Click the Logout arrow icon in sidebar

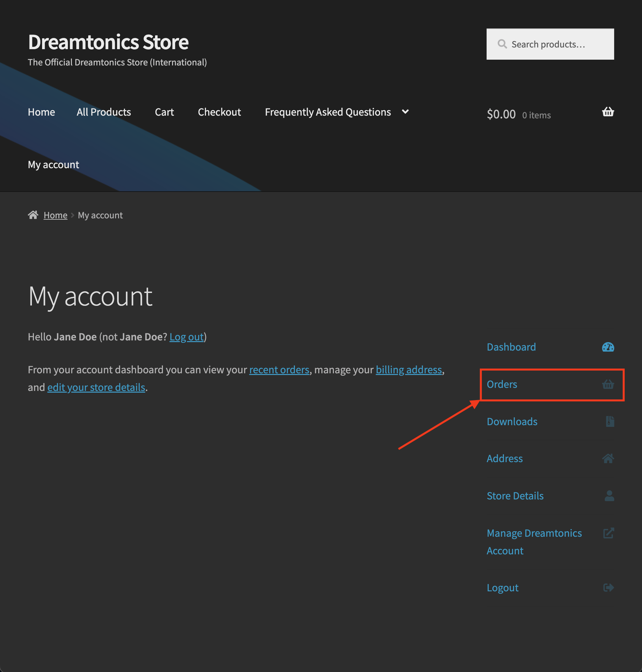tap(608, 588)
